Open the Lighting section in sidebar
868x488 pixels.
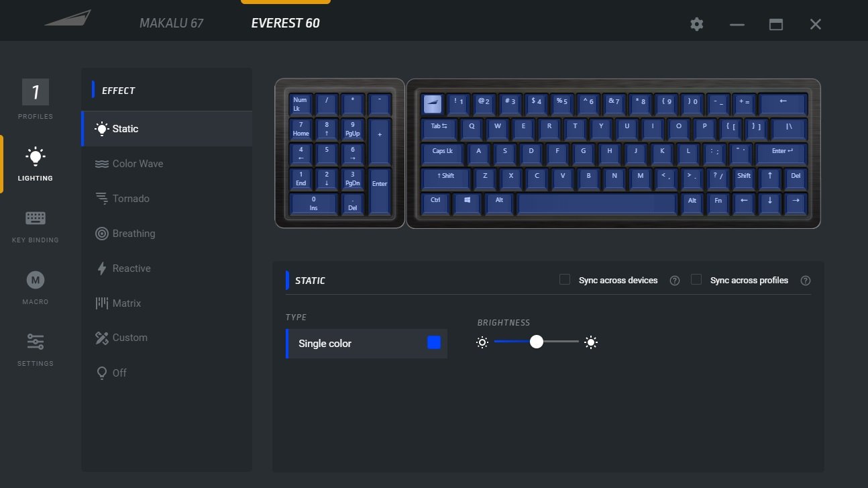click(36, 164)
